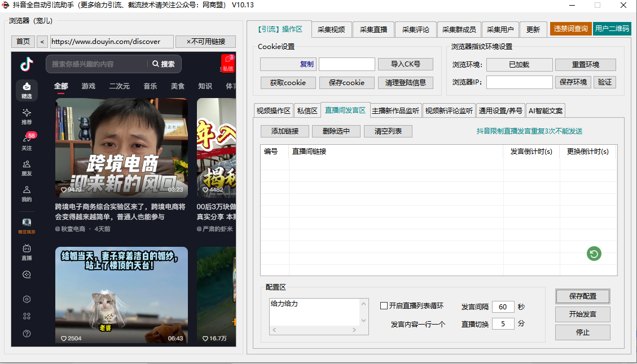Click the 保存配置 button

pos(583,296)
